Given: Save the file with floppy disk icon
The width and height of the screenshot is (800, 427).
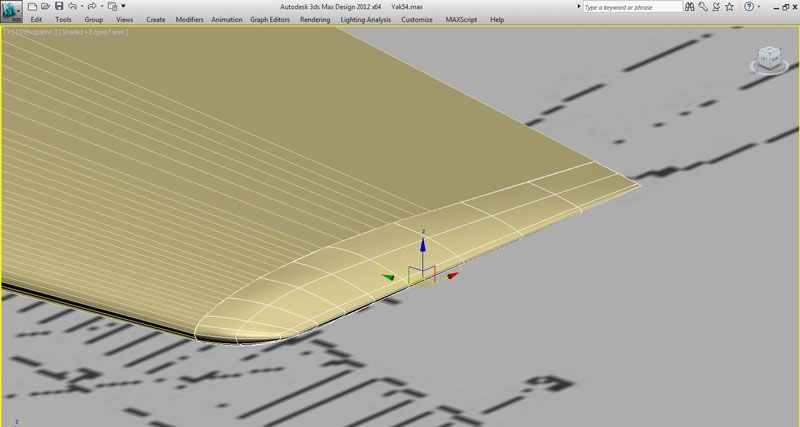Looking at the screenshot, I should pyautogui.click(x=59, y=7).
